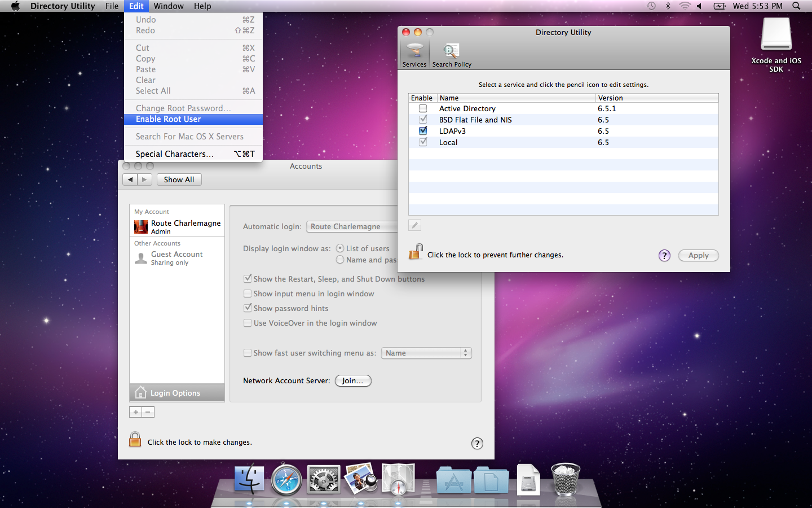Viewport: 812px width, 508px height.
Task: Click the Apply button in Directory Utility
Action: point(698,255)
